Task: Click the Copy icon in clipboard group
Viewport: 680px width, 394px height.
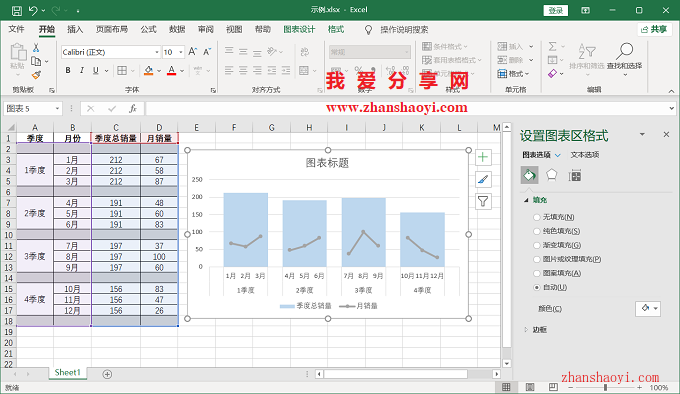Action: pyautogui.click(x=36, y=61)
